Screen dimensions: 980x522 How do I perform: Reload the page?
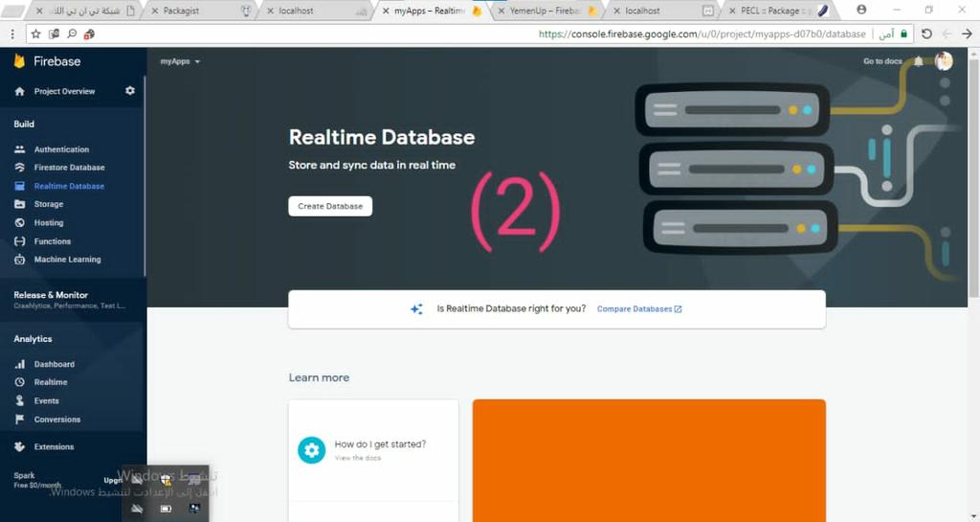coord(926,34)
